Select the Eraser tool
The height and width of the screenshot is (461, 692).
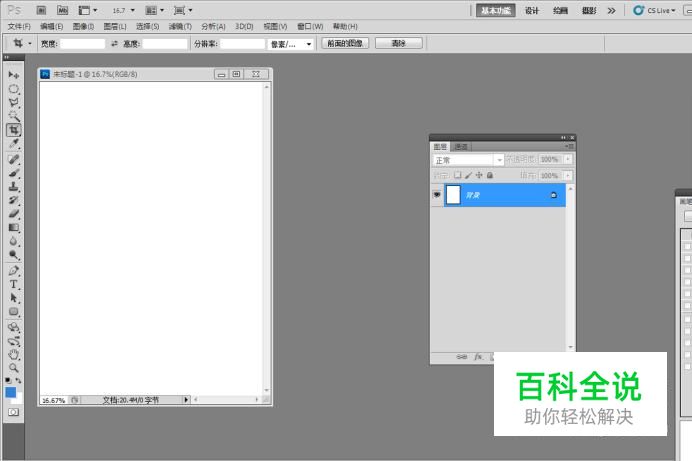click(x=14, y=214)
